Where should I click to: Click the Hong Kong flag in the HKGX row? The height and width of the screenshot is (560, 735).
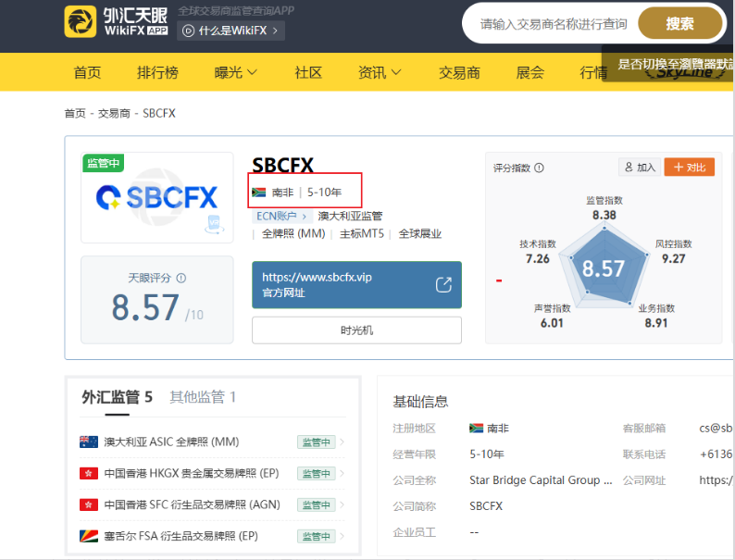tap(89, 473)
